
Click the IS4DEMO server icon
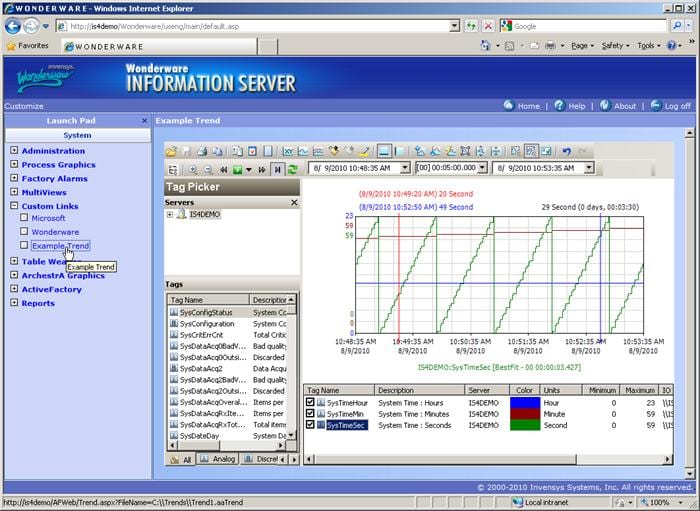pyautogui.click(x=181, y=215)
